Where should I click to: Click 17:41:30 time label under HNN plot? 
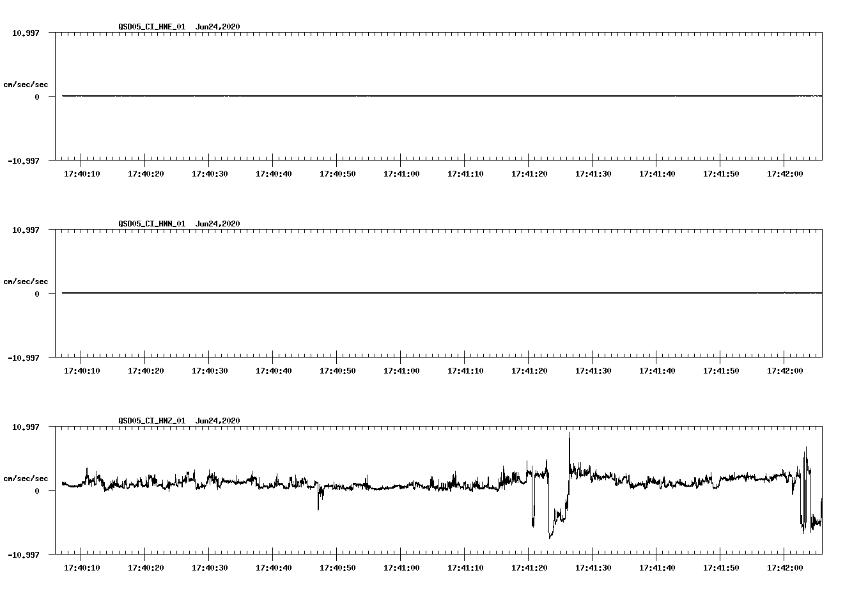(593, 370)
